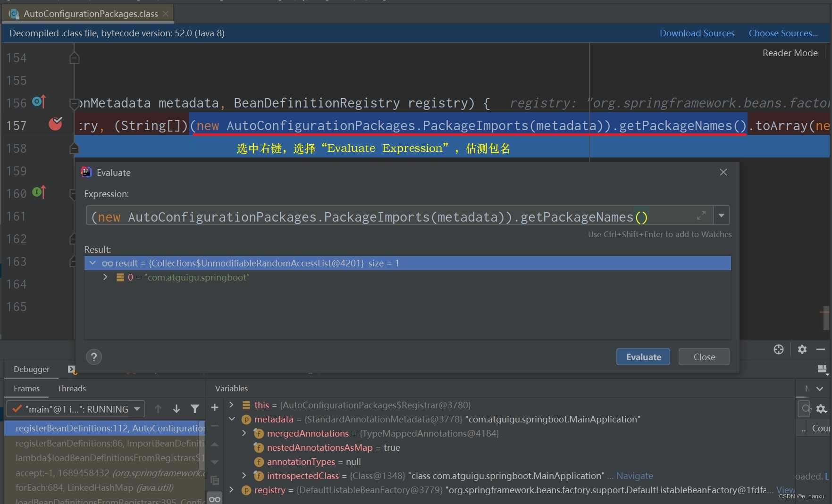
Task: Click the duplicate watch copy icon
Action: (215, 480)
